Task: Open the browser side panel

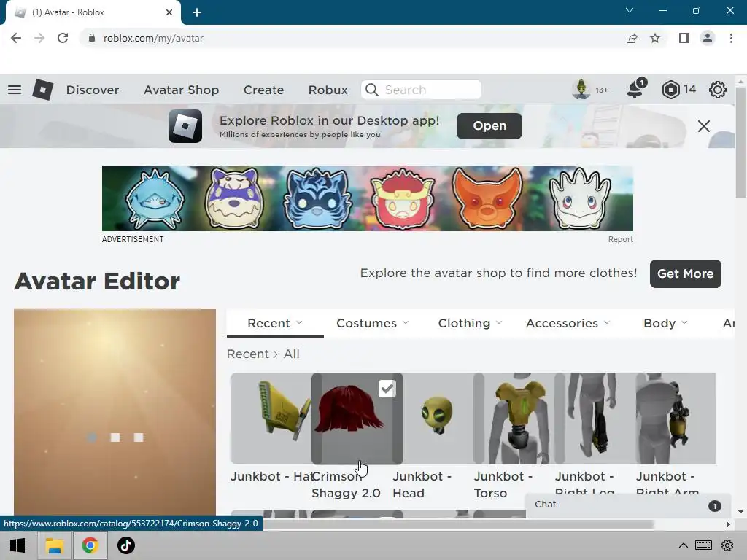Action: tap(684, 38)
